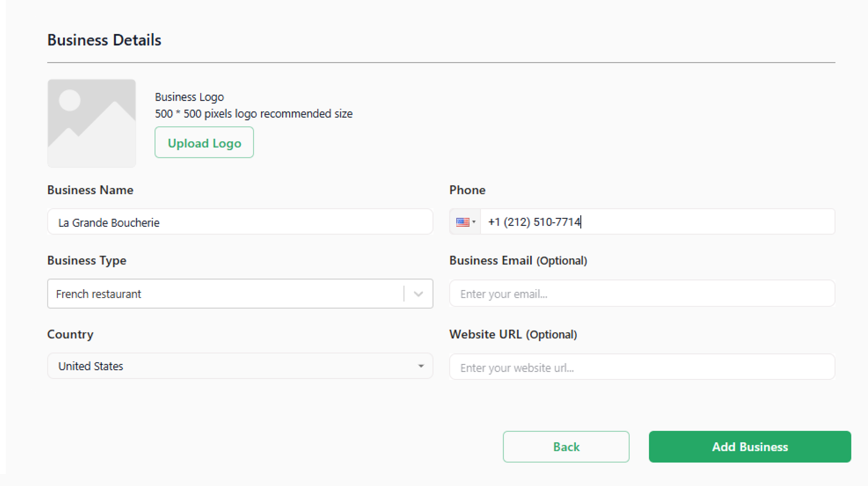
Task: Click the Business Email (Optional) label
Action: (518, 260)
